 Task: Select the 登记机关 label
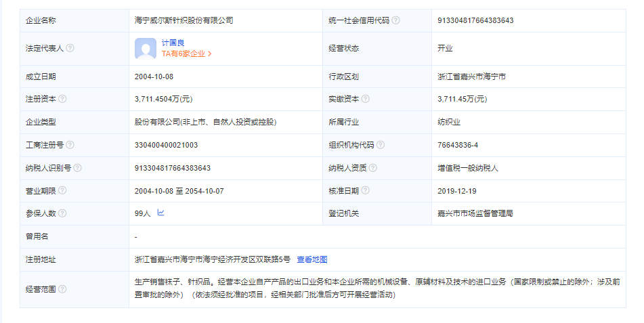coord(343,214)
